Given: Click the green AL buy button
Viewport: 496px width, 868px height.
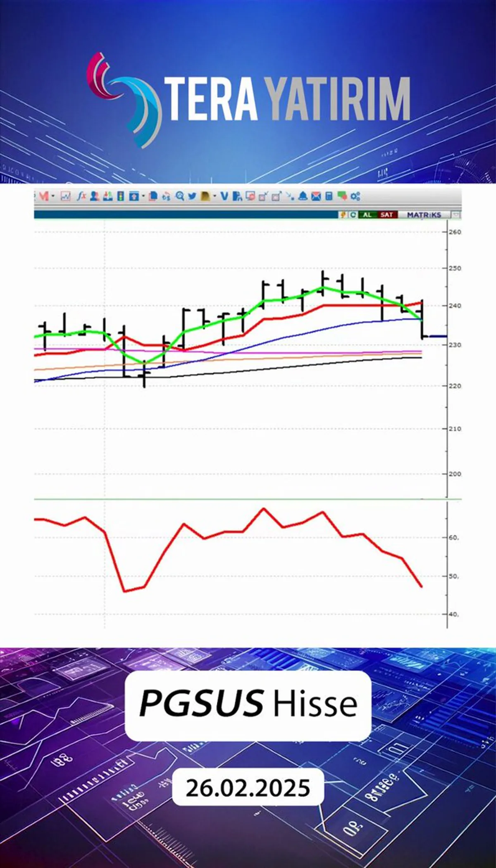Looking at the screenshot, I should 367,215.
